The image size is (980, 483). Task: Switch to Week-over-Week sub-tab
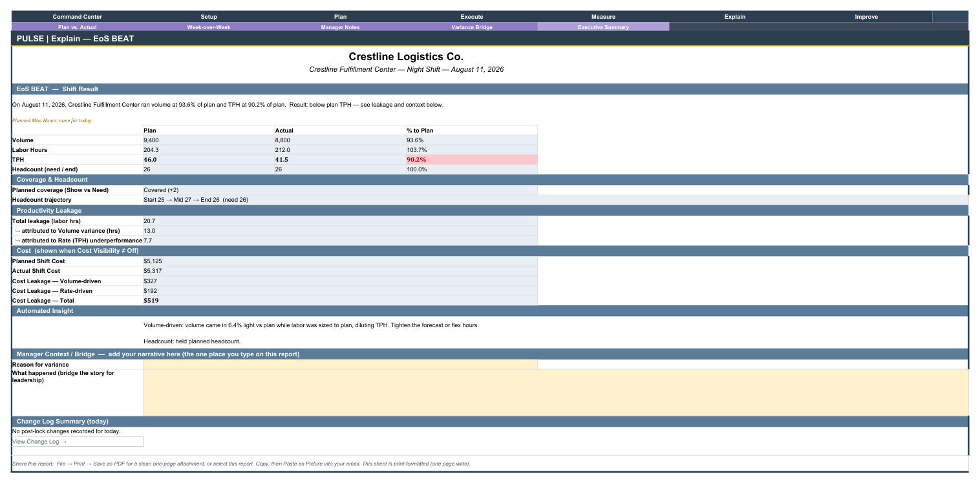pos(209,27)
